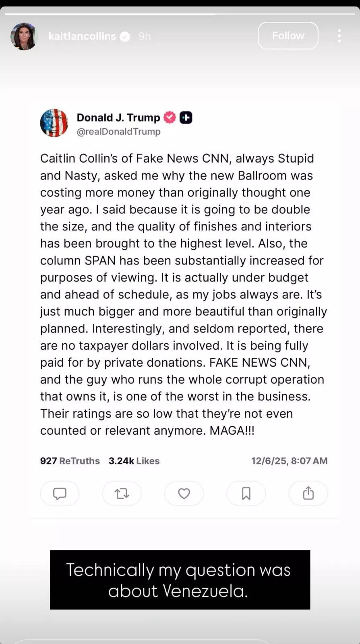This screenshot has height=644, width=360.
Task: Click the blue verified badge beside kaitlancollins
Action: (125, 37)
